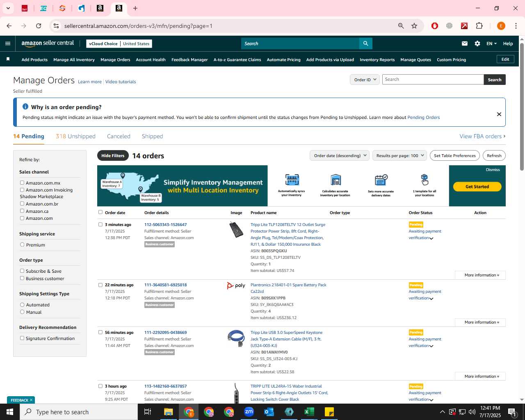Click the Refresh button
Image resolution: width=525 pixels, height=420 pixels.
click(x=494, y=155)
